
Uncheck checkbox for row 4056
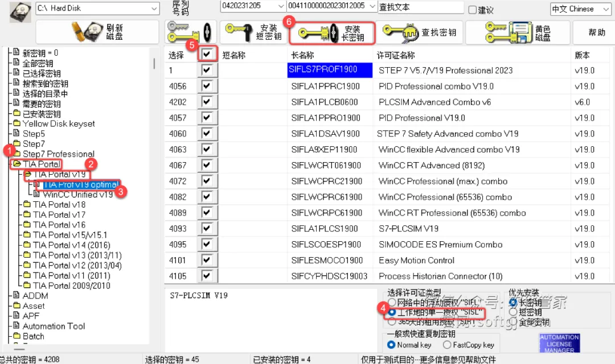pos(207,86)
